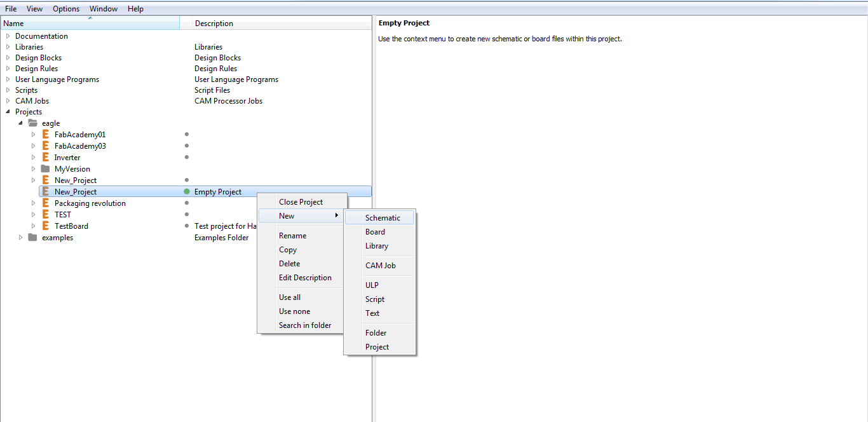Click the TestBoard project icon
Screen dimensions: 868x422
point(45,226)
